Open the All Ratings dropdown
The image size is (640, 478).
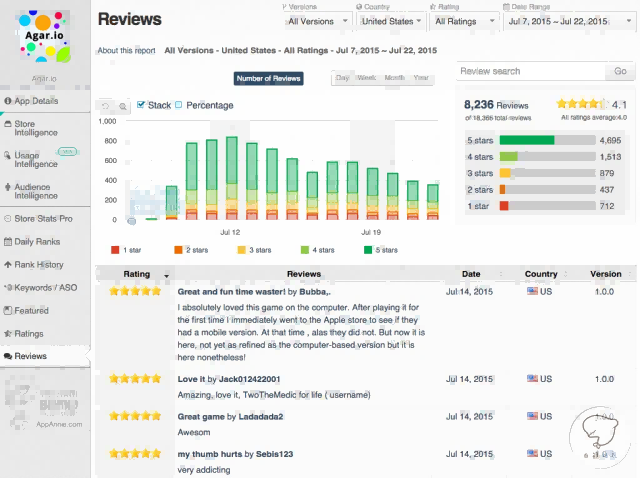click(x=464, y=21)
